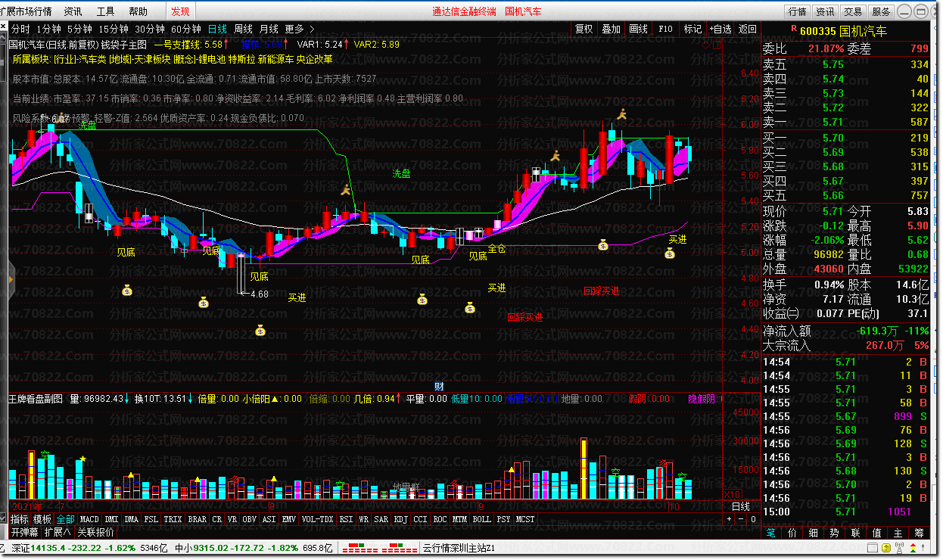Viewport: 943px width, 560px height.
Task: Select the KDJ indicator tab
Action: [x=400, y=519]
